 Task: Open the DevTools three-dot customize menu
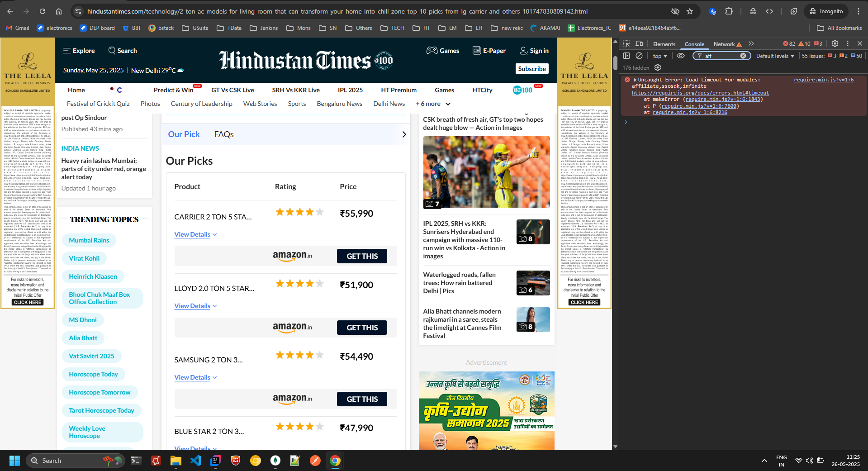click(848, 44)
